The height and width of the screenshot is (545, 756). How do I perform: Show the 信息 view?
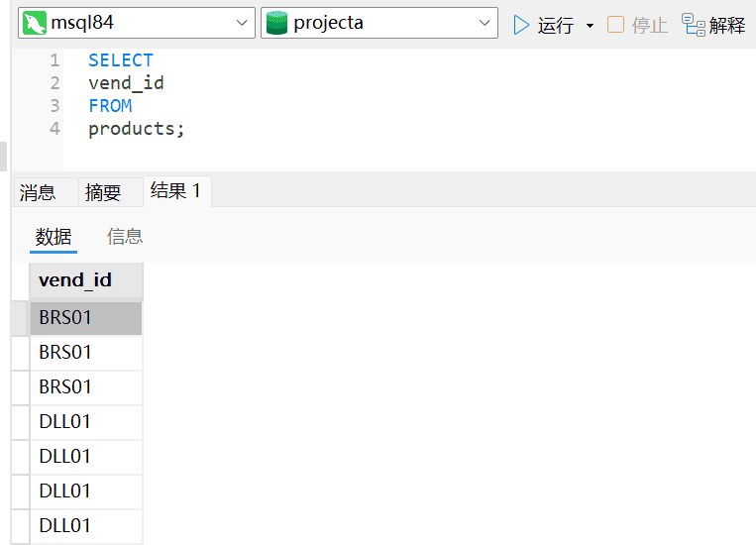[x=125, y=237]
